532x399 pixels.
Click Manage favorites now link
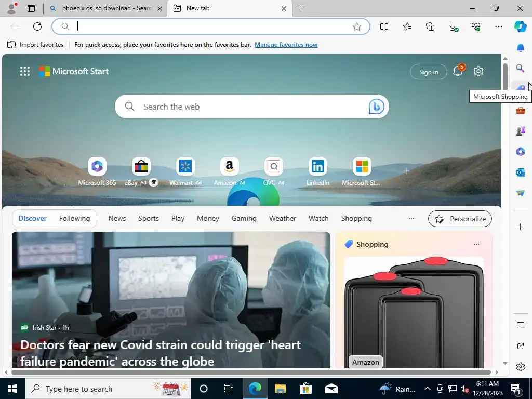click(x=286, y=45)
